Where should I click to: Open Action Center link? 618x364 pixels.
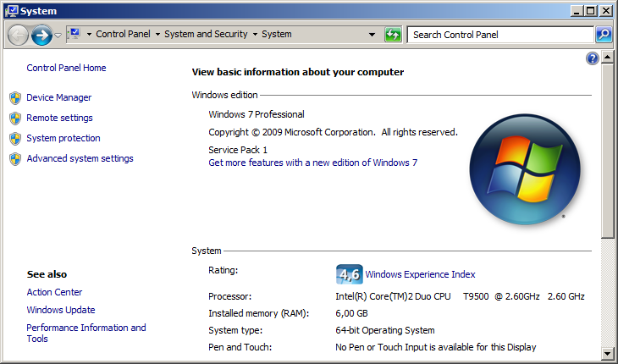pyautogui.click(x=54, y=292)
